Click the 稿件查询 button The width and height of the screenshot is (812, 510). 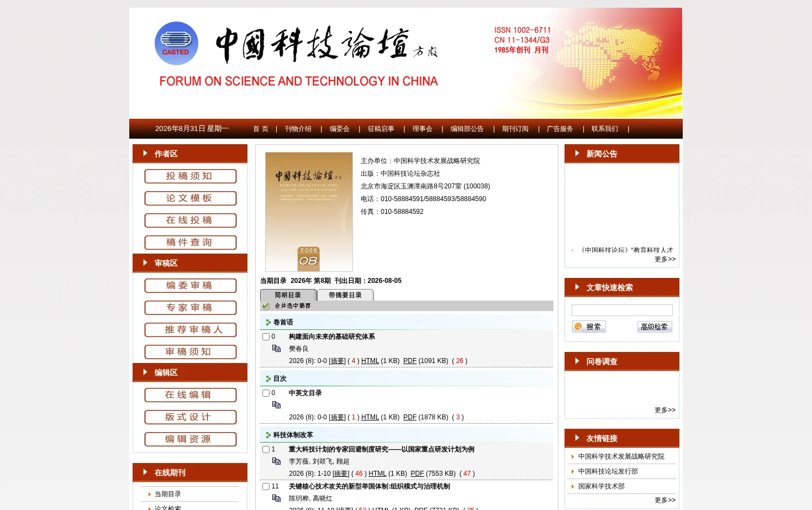[191, 243]
